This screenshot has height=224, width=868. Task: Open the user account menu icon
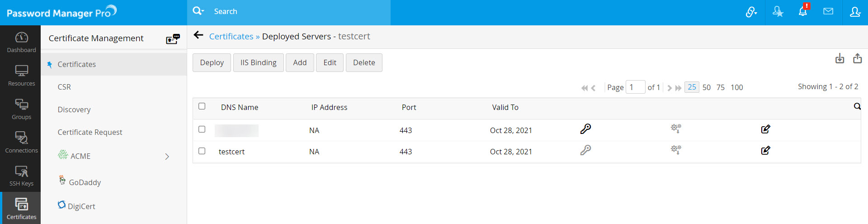coord(854,12)
